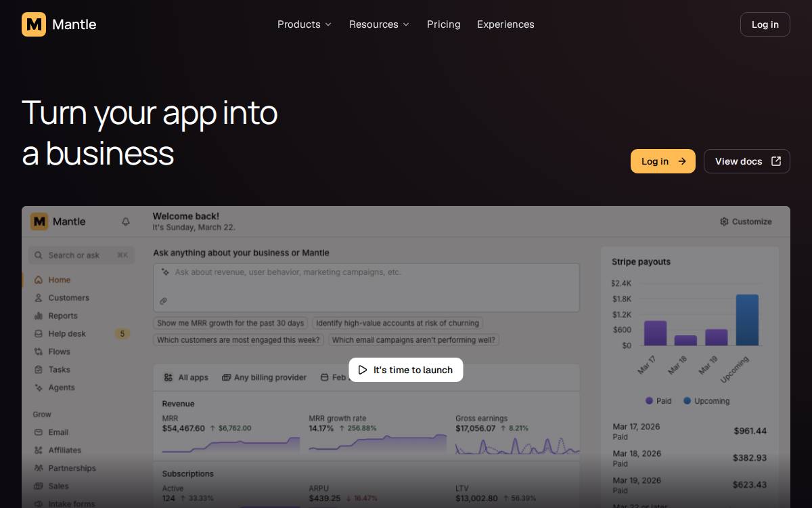Screen dimensions: 812x508
Task: Click the Stripe payouts heading
Action: pyautogui.click(x=641, y=262)
